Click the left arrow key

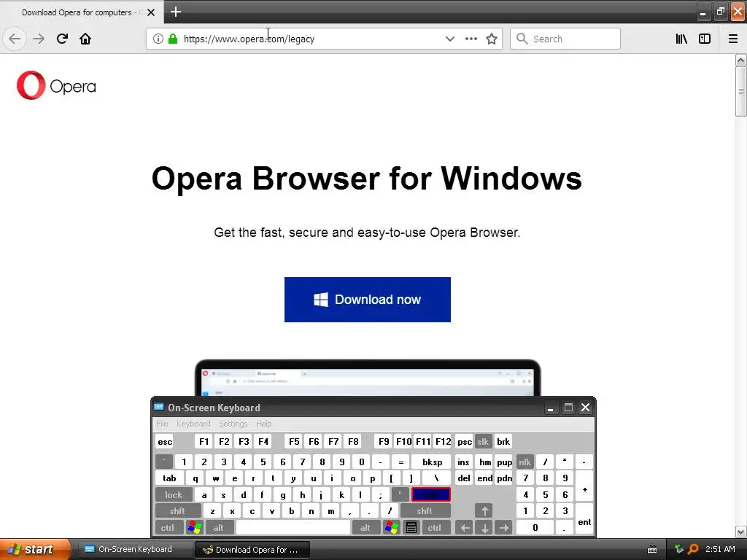tap(465, 528)
